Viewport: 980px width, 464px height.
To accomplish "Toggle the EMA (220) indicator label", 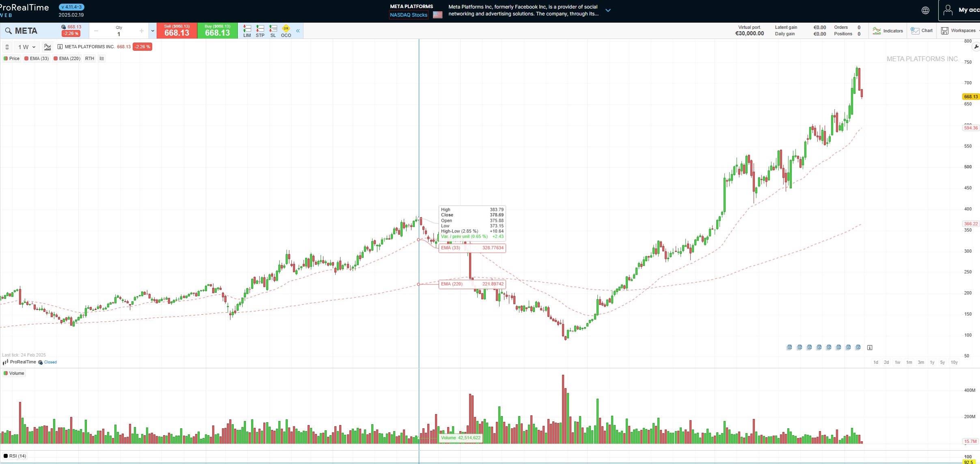I will coord(67,58).
